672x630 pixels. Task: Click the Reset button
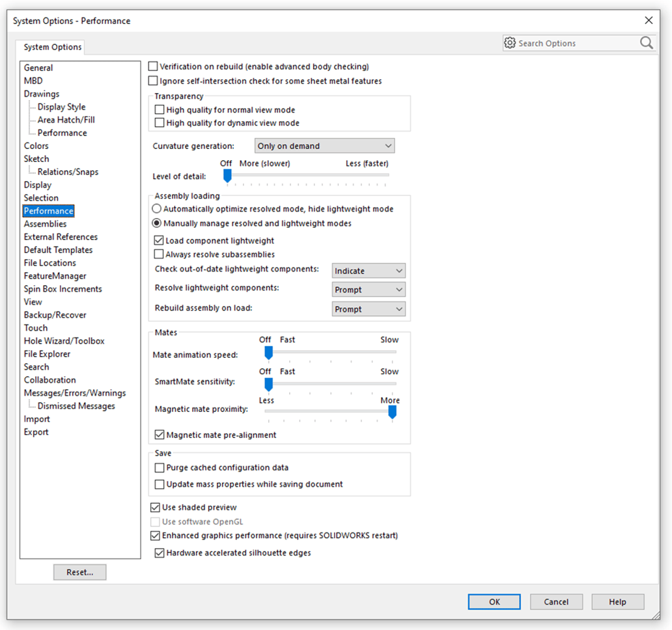click(x=79, y=571)
